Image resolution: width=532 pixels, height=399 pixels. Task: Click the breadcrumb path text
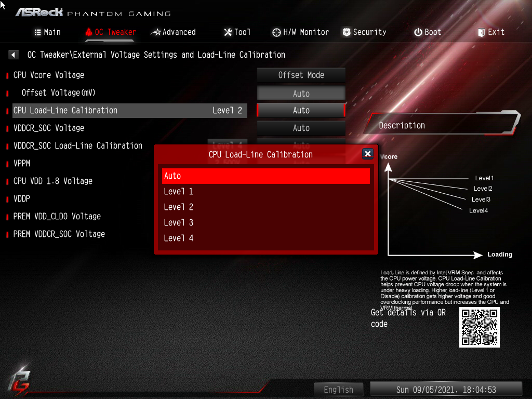click(x=156, y=55)
